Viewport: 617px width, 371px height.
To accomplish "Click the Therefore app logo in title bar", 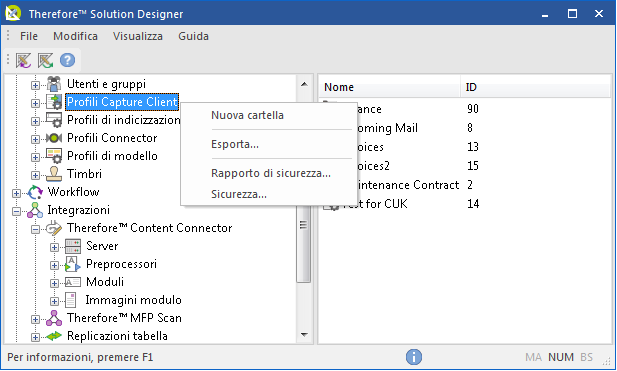I will pyautogui.click(x=13, y=13).
